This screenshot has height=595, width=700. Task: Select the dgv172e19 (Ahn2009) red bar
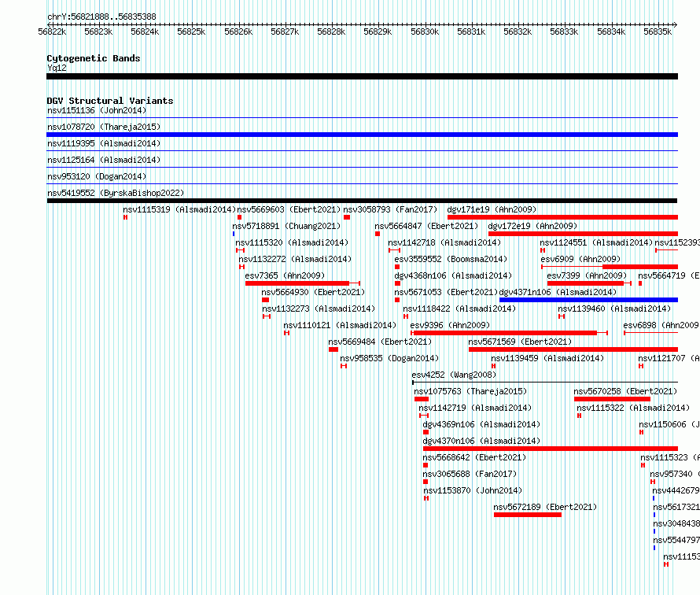coord(583,234)
